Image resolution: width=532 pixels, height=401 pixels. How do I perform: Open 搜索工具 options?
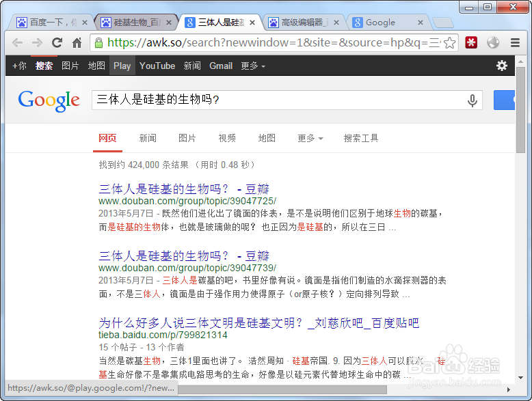click(x=361, y=138)
